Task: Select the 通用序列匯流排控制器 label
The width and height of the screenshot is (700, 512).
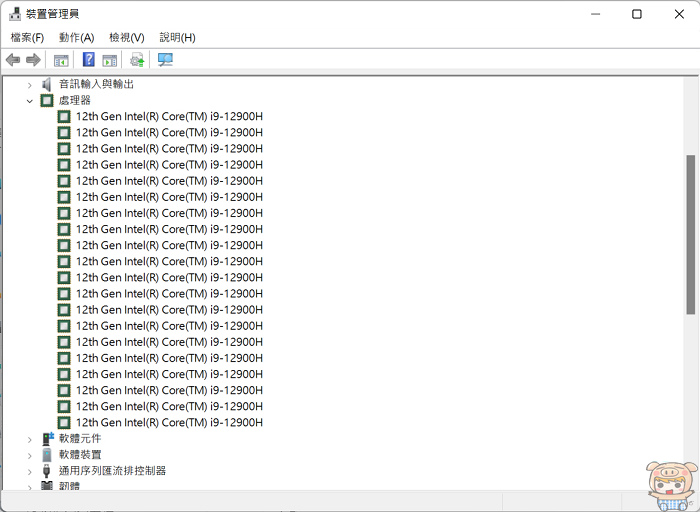Action: click(112, 471)
